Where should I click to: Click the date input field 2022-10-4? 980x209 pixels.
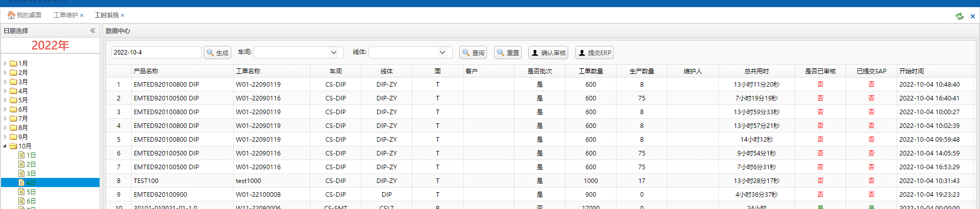(x=156, y=53)
